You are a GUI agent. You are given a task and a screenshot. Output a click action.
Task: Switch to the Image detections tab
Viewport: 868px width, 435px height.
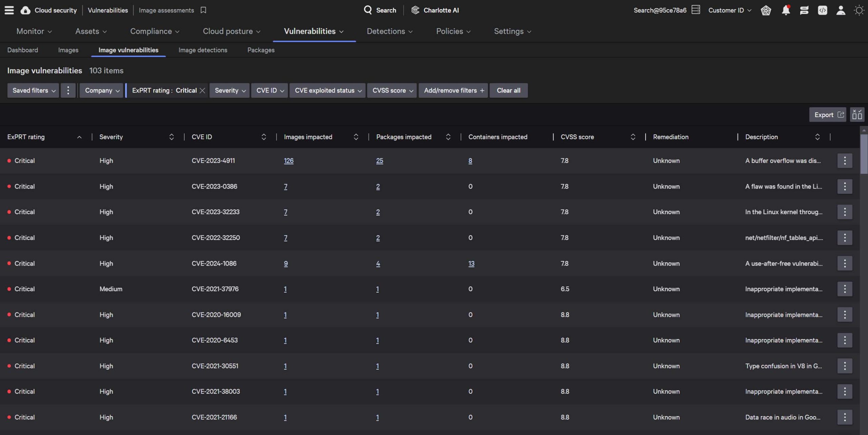point(203,50)
